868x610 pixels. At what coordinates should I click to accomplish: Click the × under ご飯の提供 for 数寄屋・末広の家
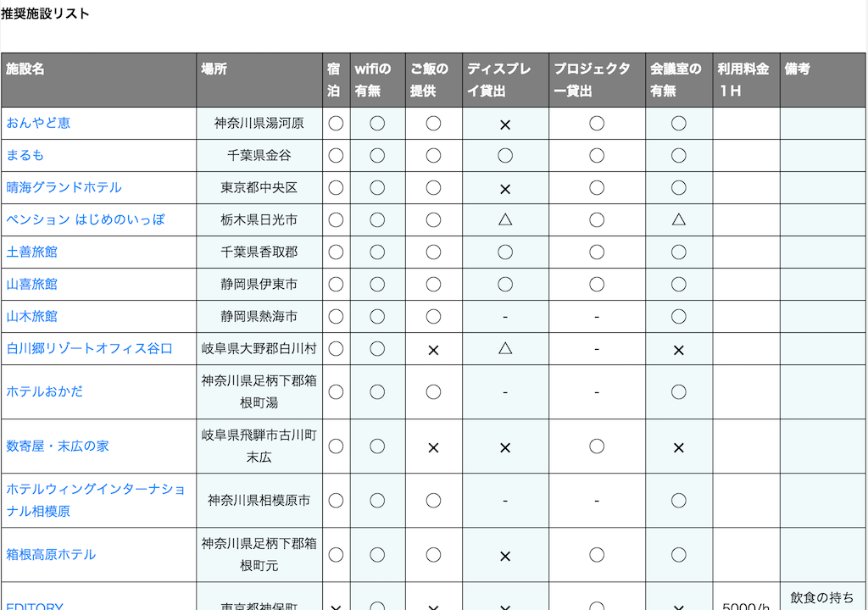tap(432, 446)
